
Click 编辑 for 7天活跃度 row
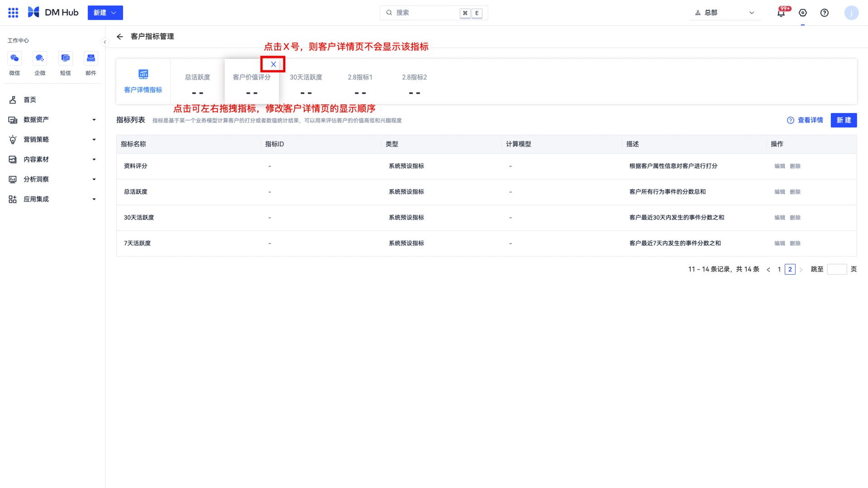(780, 244)
